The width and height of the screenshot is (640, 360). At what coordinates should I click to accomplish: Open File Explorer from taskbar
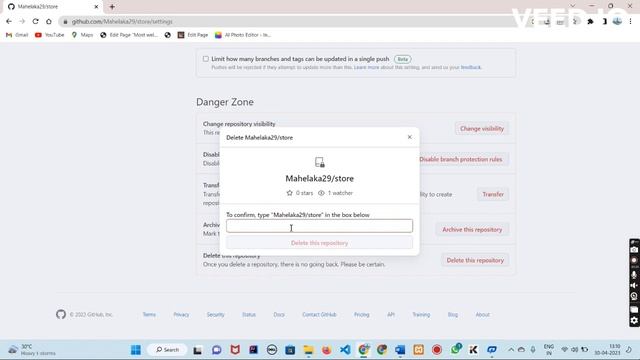point(308,350)
